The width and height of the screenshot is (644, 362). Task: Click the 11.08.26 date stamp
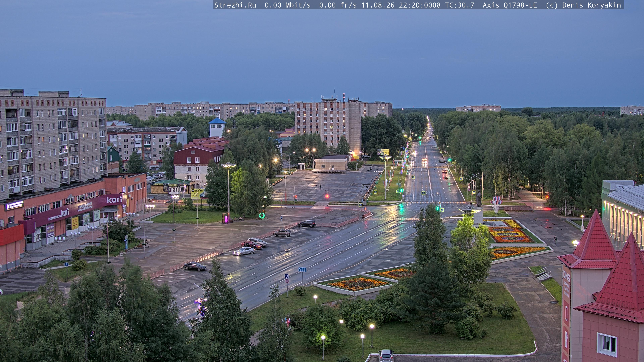click(378, 5)
